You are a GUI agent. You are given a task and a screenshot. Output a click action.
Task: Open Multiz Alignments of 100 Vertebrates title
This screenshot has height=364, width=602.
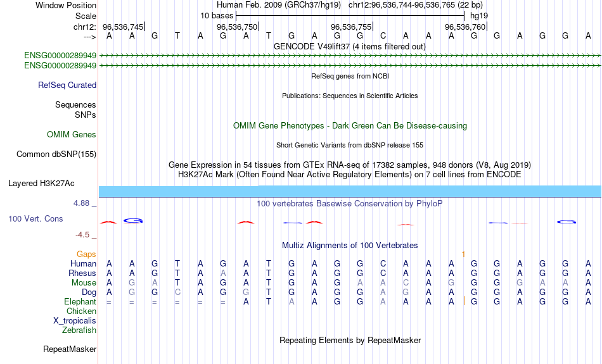click(x=350, y=246)
